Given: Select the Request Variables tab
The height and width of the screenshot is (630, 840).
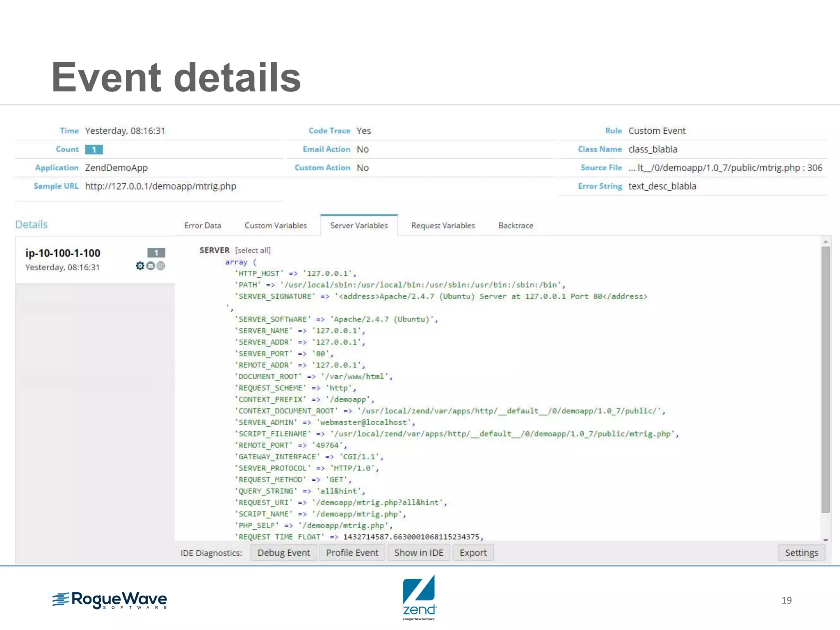Looking at the screenshot, I should (x=443, y=226).
